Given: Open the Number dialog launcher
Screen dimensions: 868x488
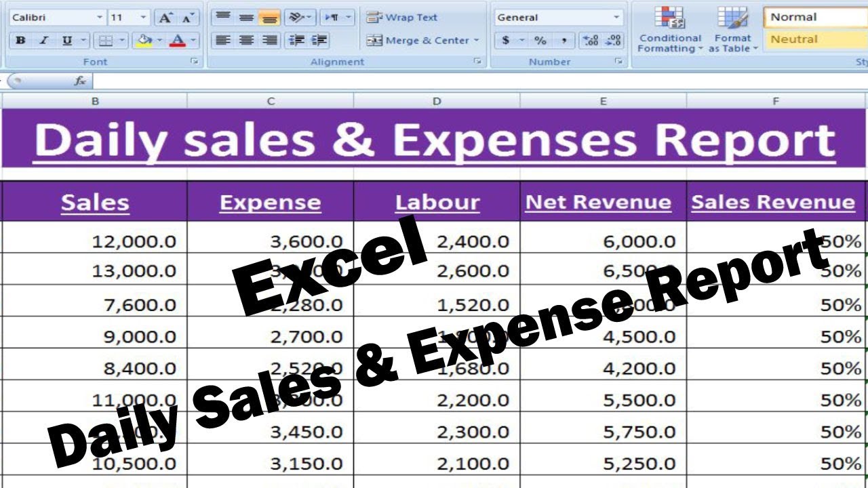Looking at the screenshot, I should tap(618, 61).
